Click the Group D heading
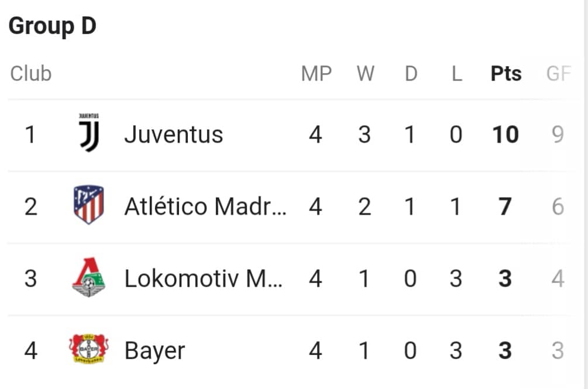Image resolution: width=588 pixels, height=389 pixels. click(x=53, y=26)
